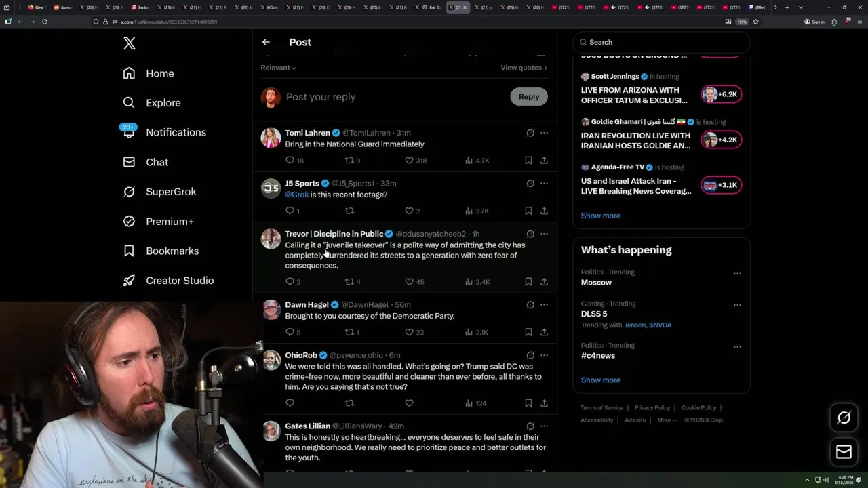Open more options for Moscow trend

(737, 273)
